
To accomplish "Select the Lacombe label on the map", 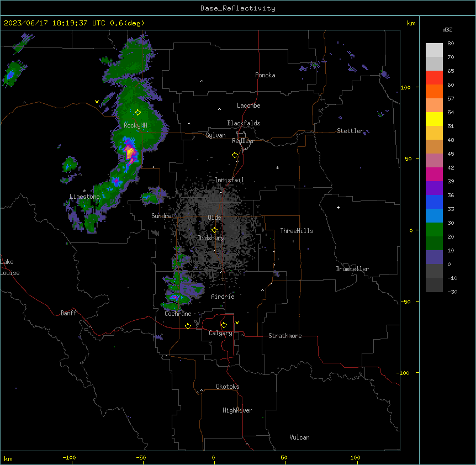I will [248, 105].
